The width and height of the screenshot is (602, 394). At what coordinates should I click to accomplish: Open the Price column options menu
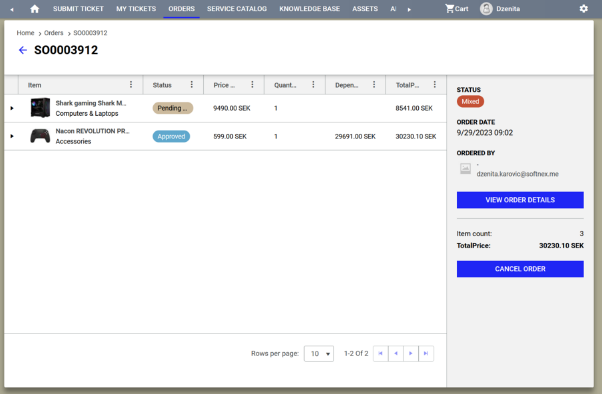point(252,84)
